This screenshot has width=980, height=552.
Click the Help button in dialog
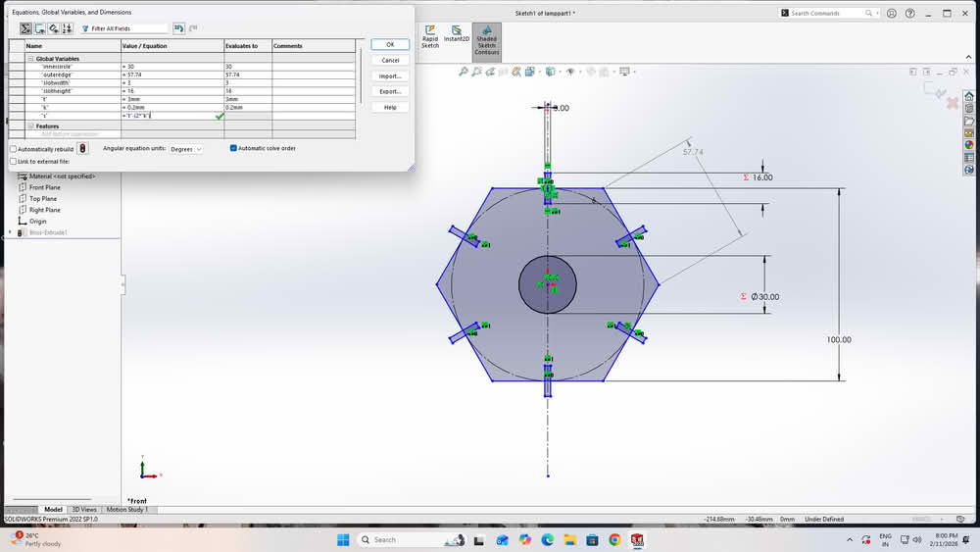(x=390, y=107)
